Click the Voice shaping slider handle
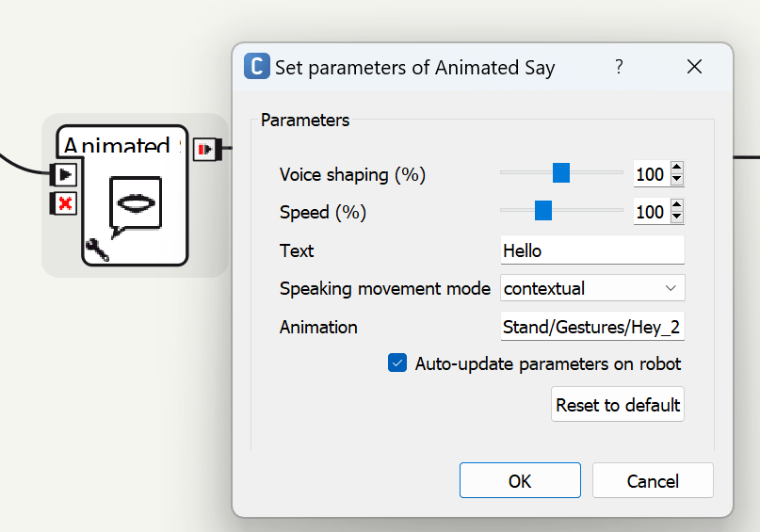The image size is (760, 532). click(561, 173)
